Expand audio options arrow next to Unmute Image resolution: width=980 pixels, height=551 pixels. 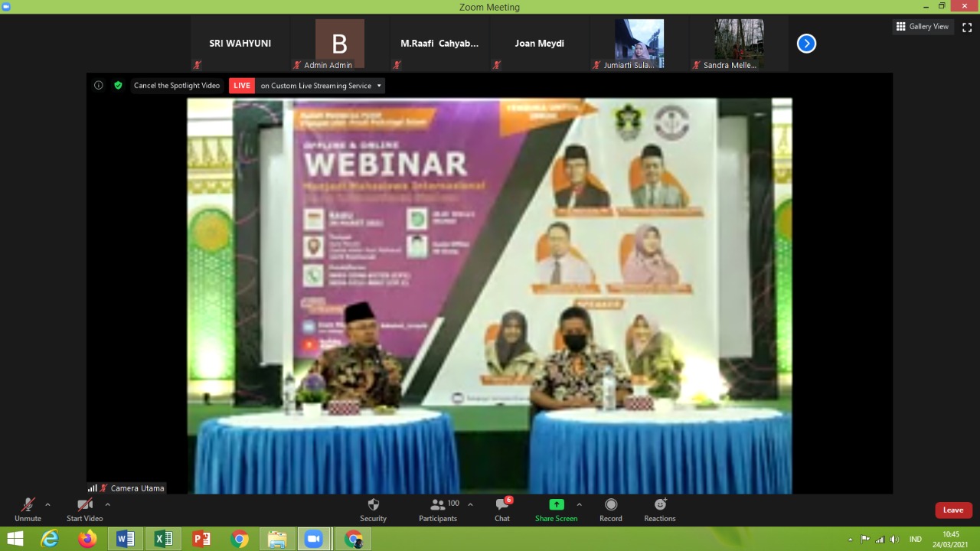47,504
